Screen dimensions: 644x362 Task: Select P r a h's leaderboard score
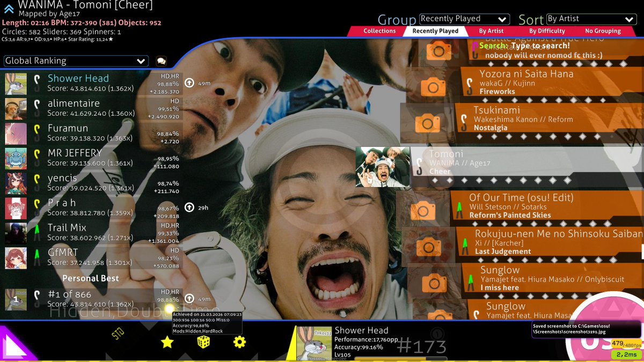92,208
